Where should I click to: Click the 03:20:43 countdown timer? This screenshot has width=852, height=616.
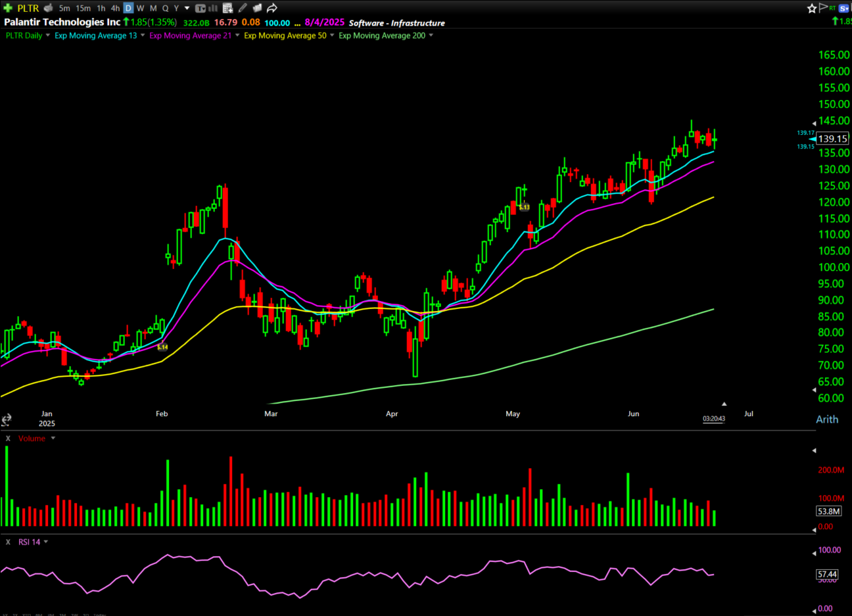pos(714,419)
